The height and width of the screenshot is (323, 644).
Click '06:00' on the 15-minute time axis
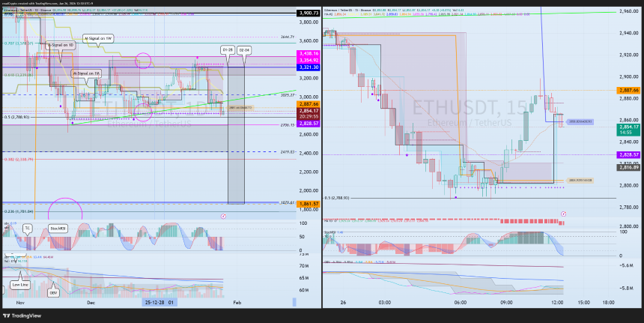(461, 303)
